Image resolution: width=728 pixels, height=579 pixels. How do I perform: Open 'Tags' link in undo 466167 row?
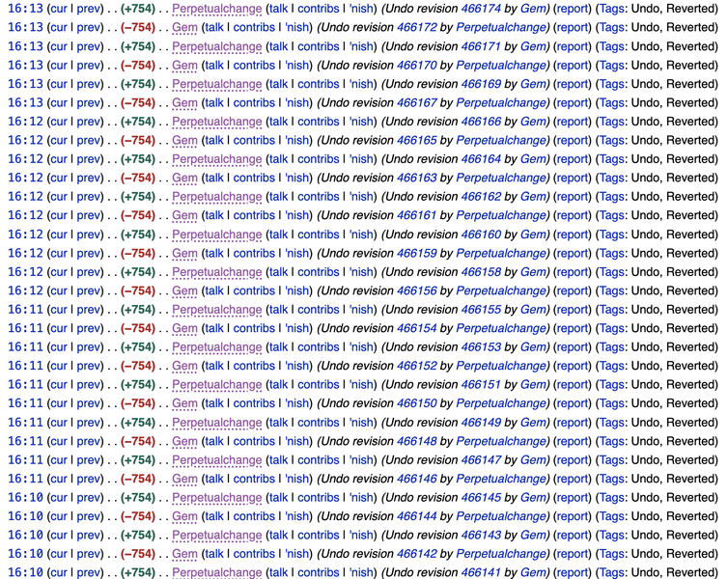click(x=611, y=103)
